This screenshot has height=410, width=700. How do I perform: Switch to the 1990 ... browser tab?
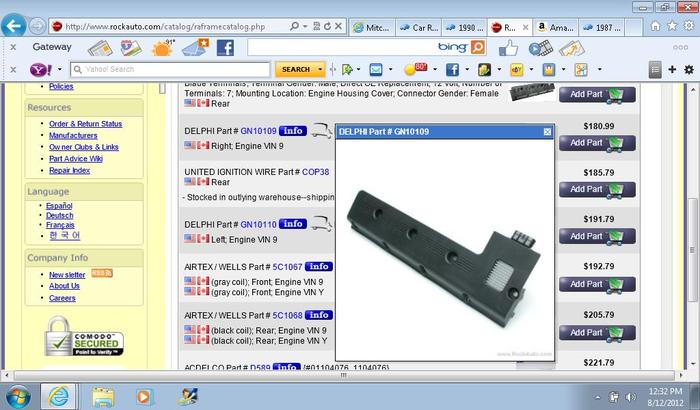[465, 28]
